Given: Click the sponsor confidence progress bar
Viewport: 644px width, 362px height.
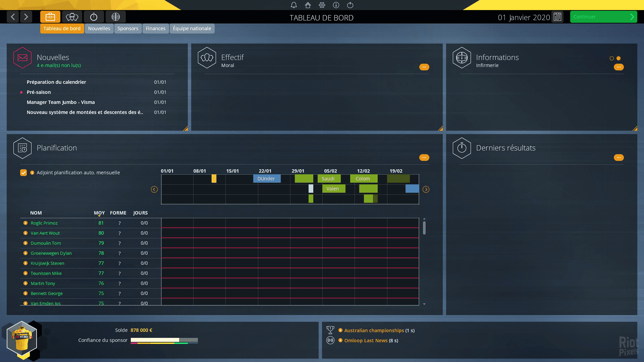Looking at the screenshot, I should coord(164,340).
